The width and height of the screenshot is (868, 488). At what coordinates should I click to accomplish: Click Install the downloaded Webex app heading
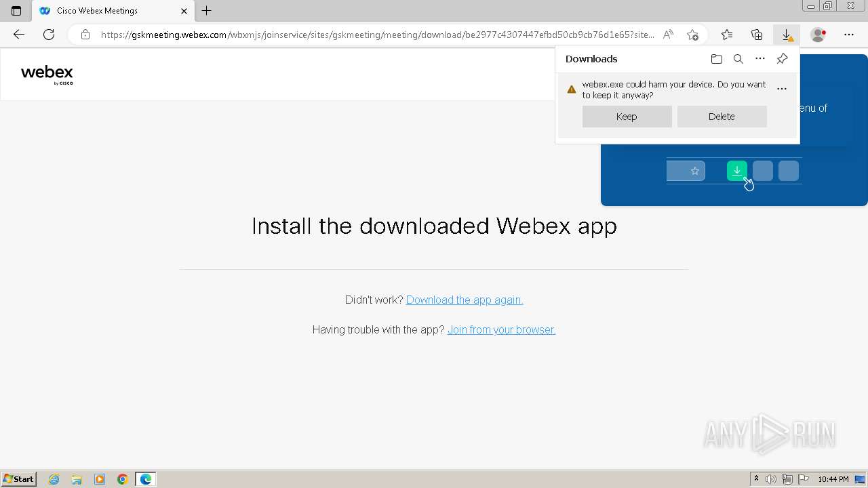(x=434, y=226)
